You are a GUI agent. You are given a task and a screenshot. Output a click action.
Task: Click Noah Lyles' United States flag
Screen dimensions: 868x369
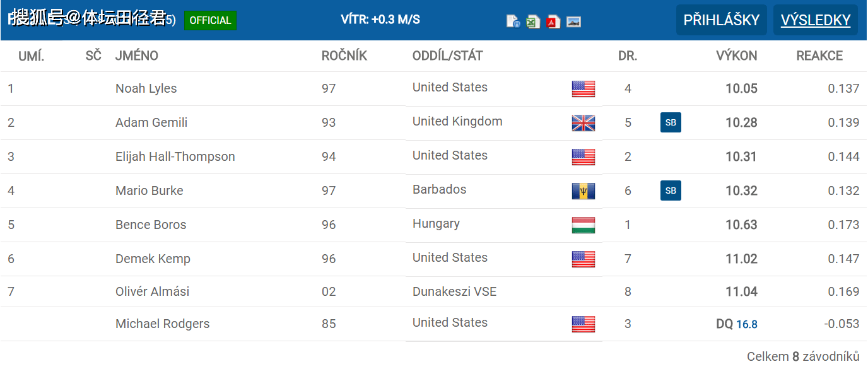point(583,89)
